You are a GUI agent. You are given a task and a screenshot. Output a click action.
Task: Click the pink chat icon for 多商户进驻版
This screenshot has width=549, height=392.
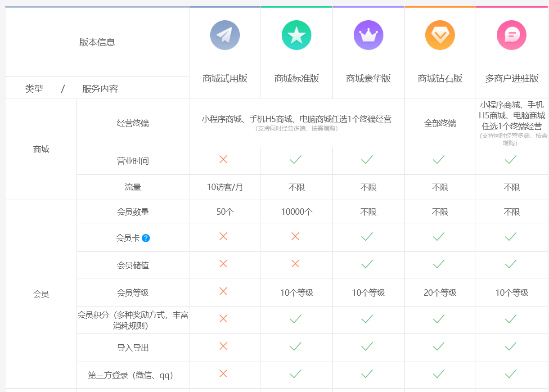coord(512,35)
